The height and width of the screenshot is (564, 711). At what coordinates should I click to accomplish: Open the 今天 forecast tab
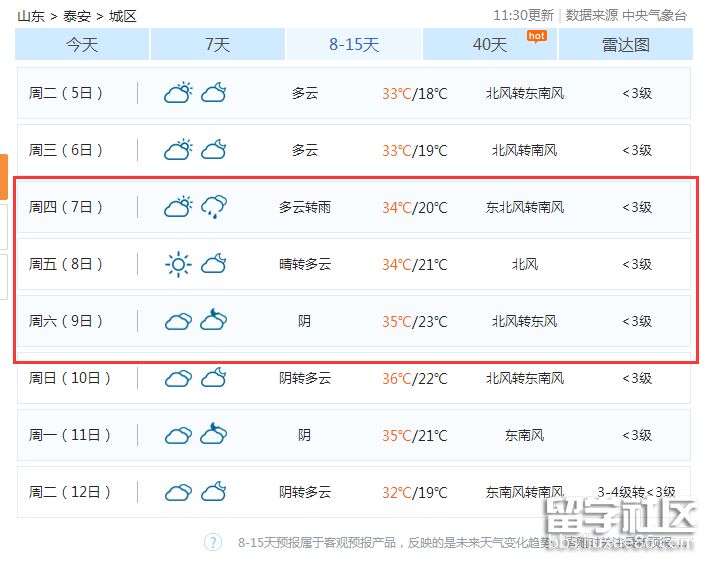pyautogui.click(x=82, y=44)
